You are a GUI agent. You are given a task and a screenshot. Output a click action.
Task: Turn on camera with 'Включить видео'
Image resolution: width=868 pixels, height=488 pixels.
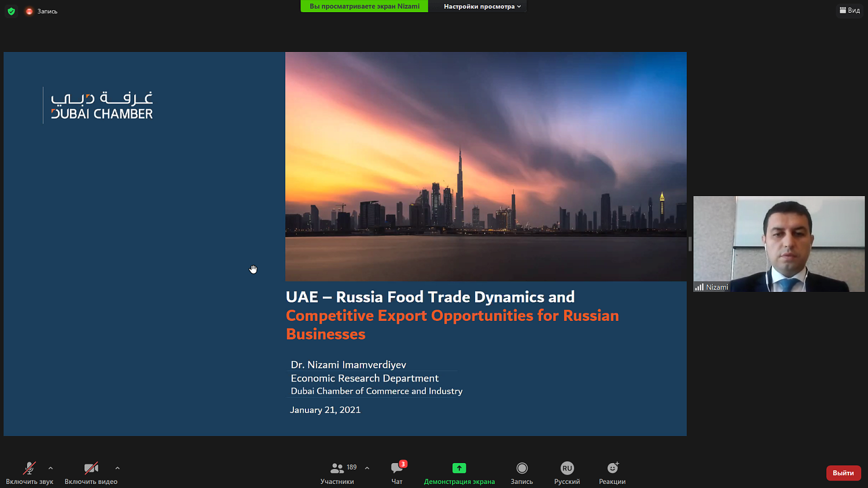point(91,473)
